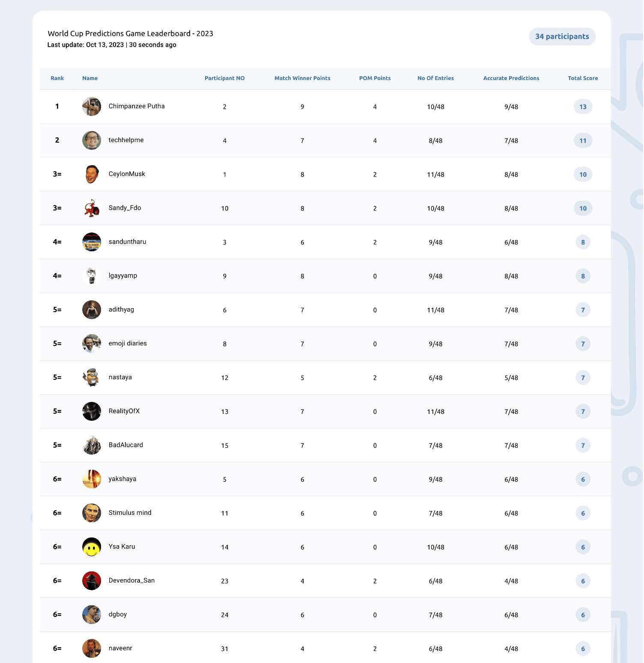644x663 pixels.
Task: Click the POM Points column header
Action: tap(375, 78)
